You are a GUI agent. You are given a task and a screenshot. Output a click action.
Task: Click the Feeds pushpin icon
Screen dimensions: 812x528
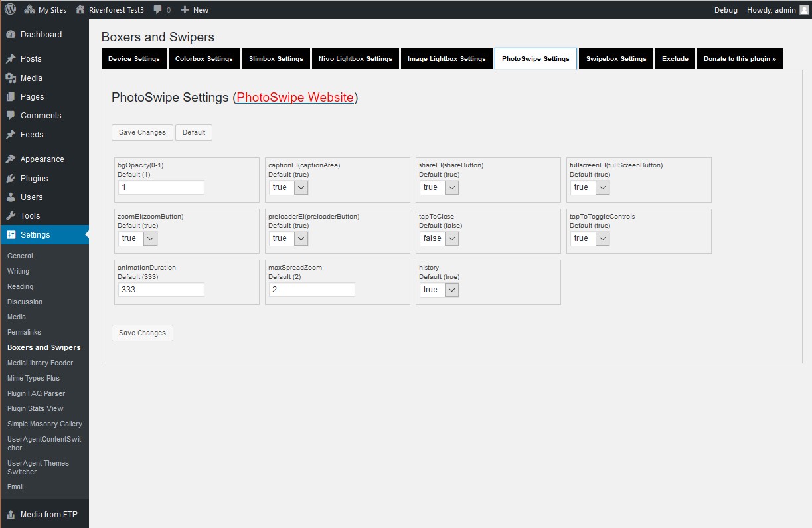[x=11, y=135]
